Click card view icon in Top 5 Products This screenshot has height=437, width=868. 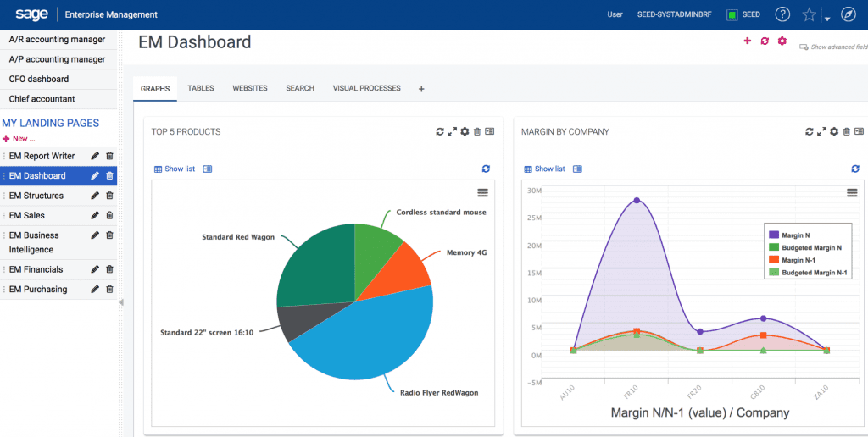pyautogui.click(x=208, y=169)
